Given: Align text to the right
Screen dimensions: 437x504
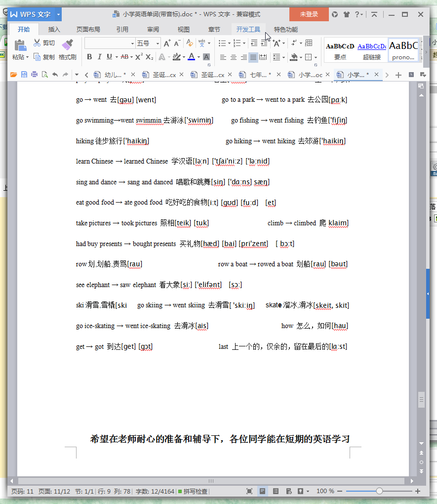Looking at the screenshot, I should coord(243,57).
